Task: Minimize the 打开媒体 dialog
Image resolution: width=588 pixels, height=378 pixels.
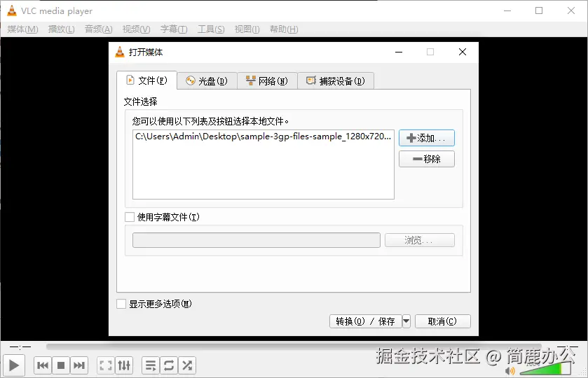Action: click(x=399, y=52)
